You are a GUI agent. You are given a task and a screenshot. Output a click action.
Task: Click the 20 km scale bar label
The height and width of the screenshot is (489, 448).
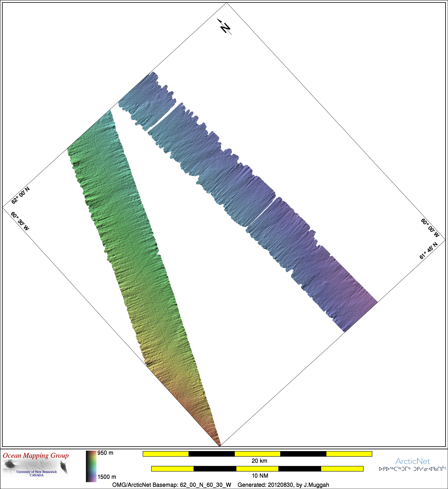259,461
